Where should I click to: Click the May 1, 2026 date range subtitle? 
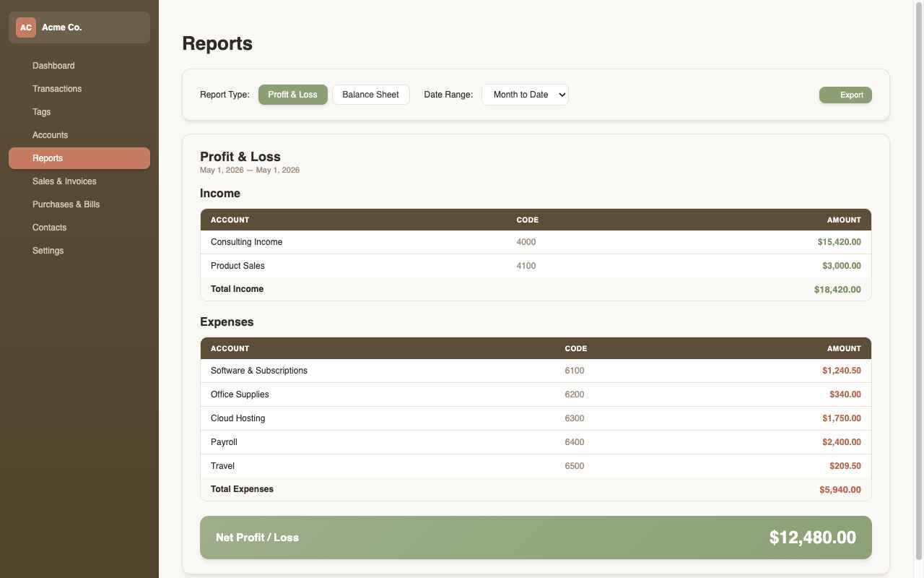tap(250, 171)
